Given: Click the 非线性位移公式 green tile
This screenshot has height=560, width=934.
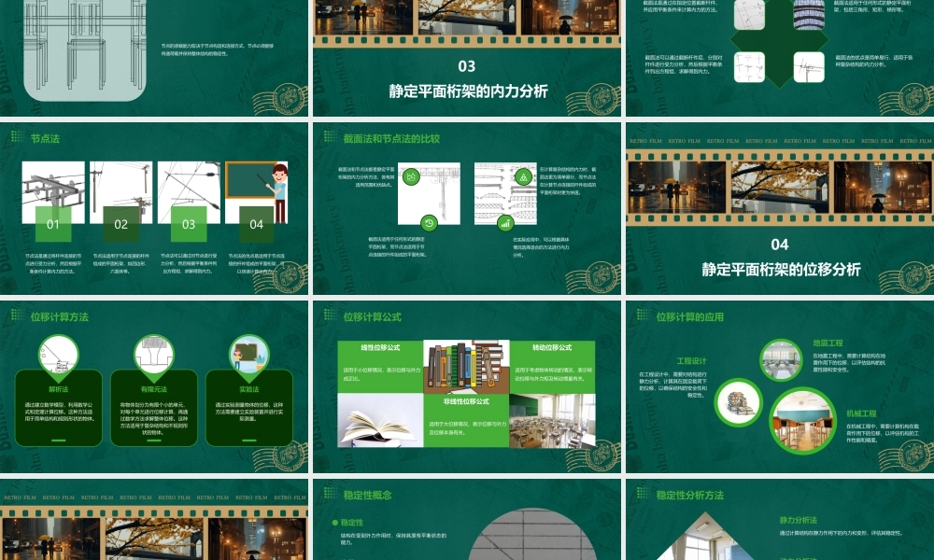Looking at the screenshot, I should 466,421.
